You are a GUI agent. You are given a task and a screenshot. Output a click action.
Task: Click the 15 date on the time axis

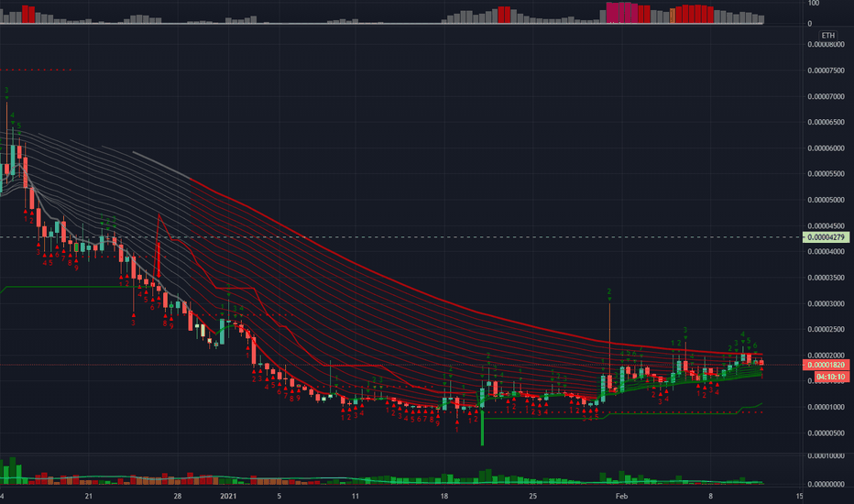pyautogui.click(x=799, y=496)
